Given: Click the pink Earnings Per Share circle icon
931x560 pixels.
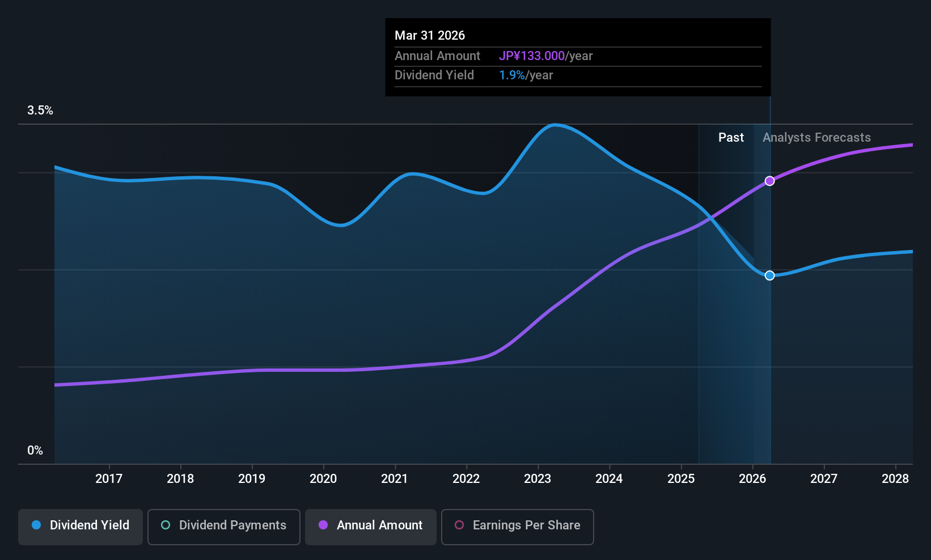Looking at the screenshot, I should tap(459, 525).
